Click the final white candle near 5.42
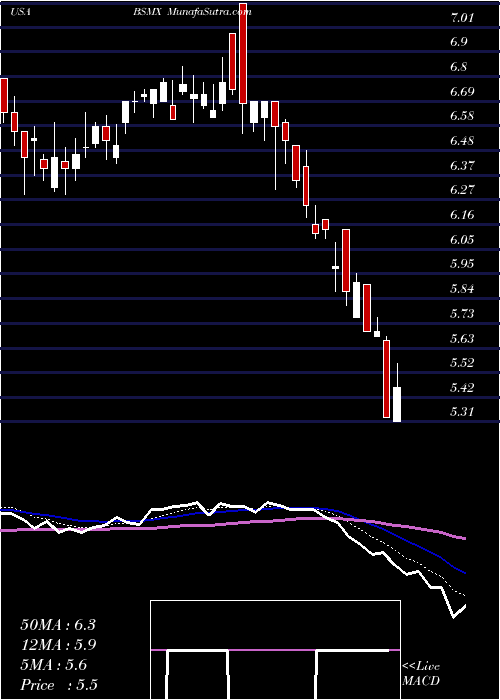The image size is (500, 700). click(397, 404)
